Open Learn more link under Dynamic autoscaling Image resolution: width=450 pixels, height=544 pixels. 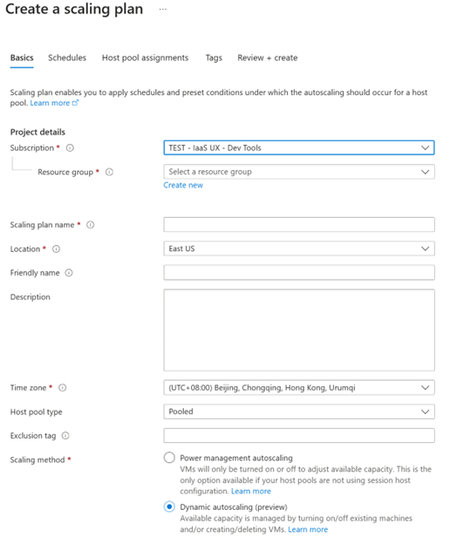[308, 529]
